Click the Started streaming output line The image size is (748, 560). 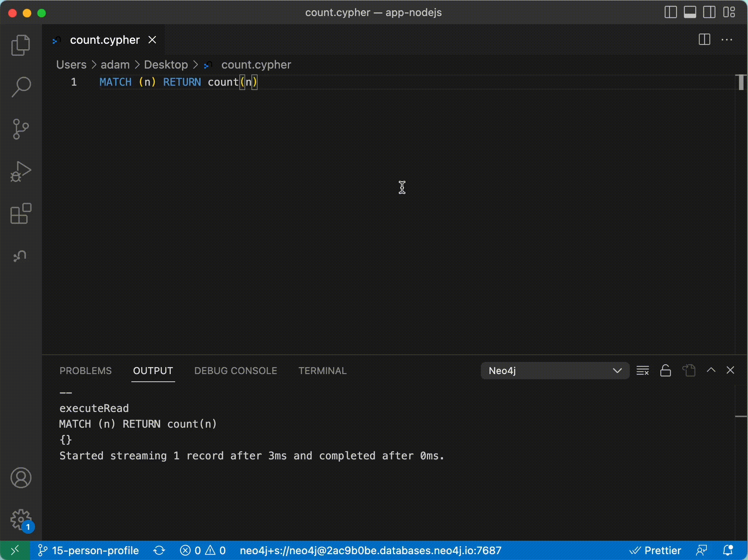(252, 456)
